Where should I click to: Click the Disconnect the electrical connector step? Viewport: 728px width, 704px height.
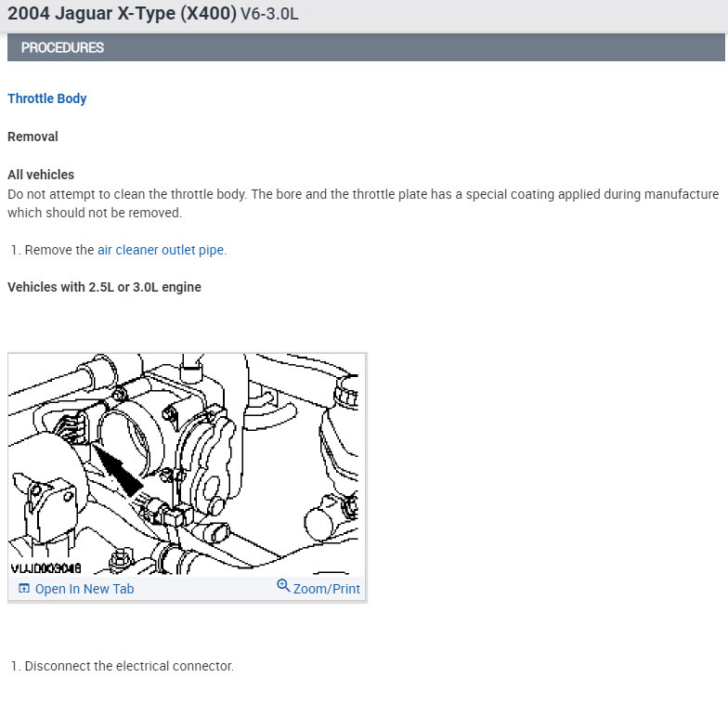pyautogui.click(x=123, y=666)
